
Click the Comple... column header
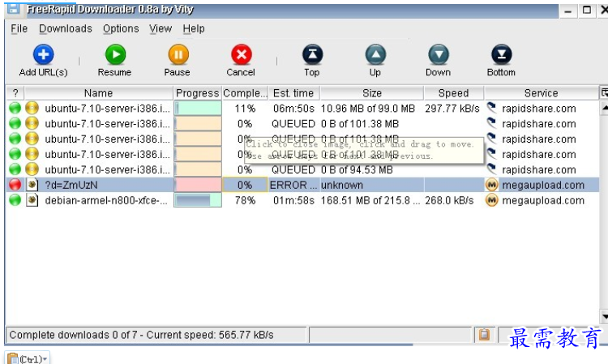coord(245,93)
